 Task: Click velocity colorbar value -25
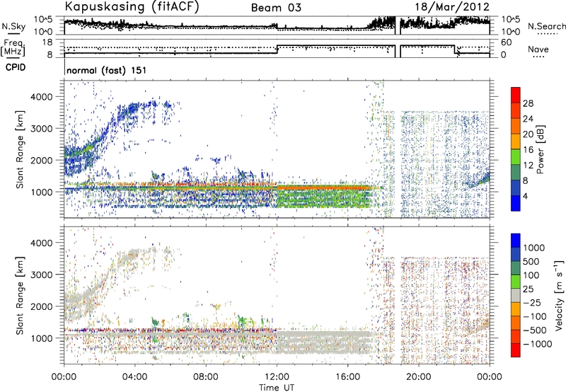pos(531,302)
